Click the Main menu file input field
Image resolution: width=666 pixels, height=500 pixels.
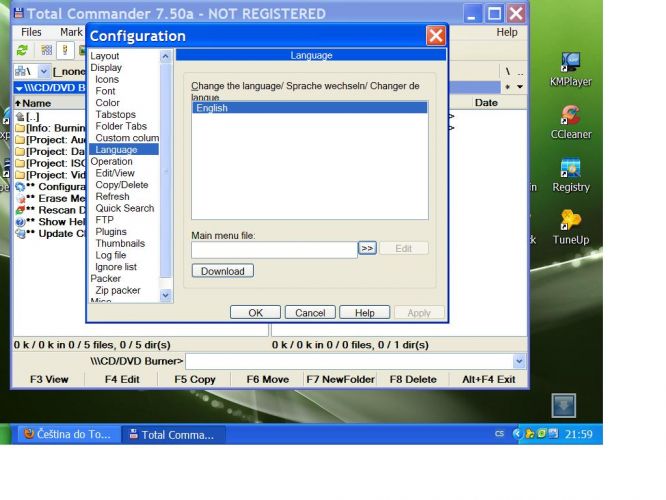[274, 250]
